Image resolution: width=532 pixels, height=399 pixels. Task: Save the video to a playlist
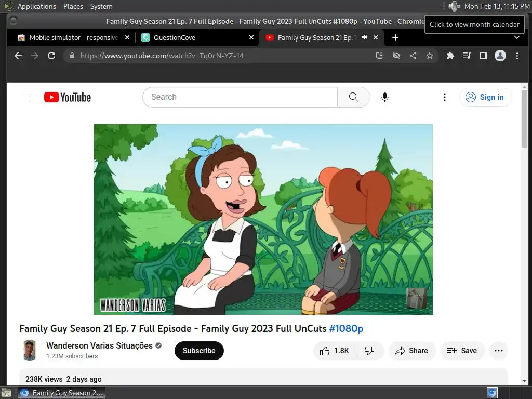(x=462, y=351)
